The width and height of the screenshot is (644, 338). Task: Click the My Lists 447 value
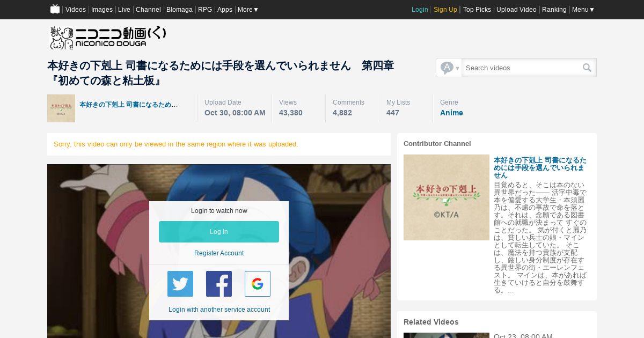click(x=393, y=113)
